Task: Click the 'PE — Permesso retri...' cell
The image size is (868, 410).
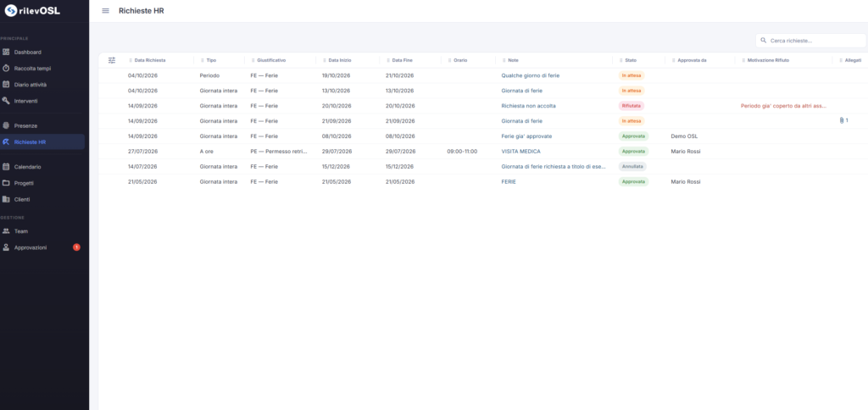Action: [279, 151]
